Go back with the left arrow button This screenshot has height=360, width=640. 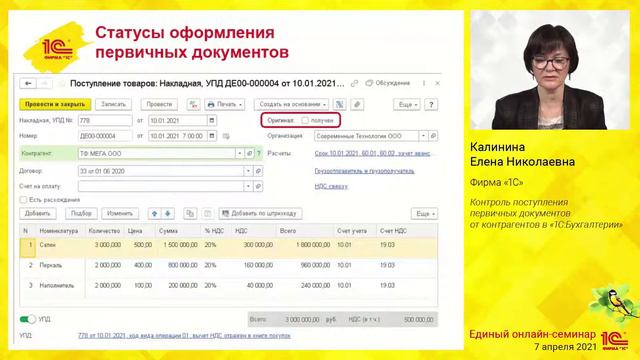click(x=28, y=83)
